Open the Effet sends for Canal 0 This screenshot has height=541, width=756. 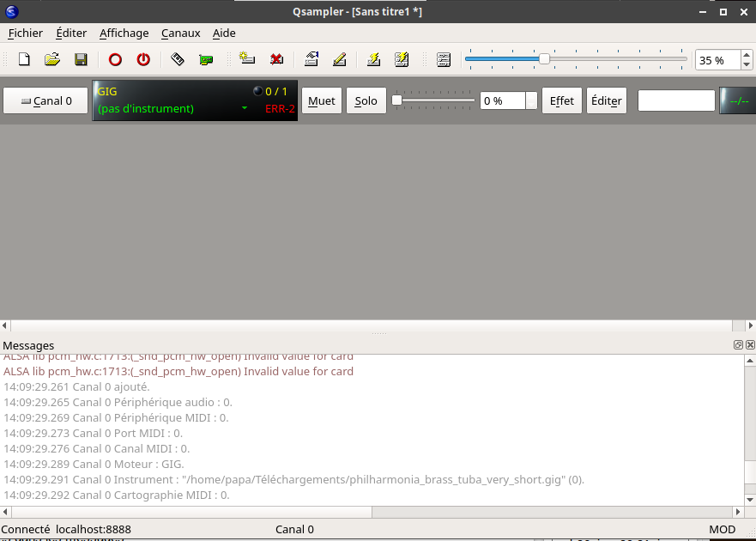point(562,100)
